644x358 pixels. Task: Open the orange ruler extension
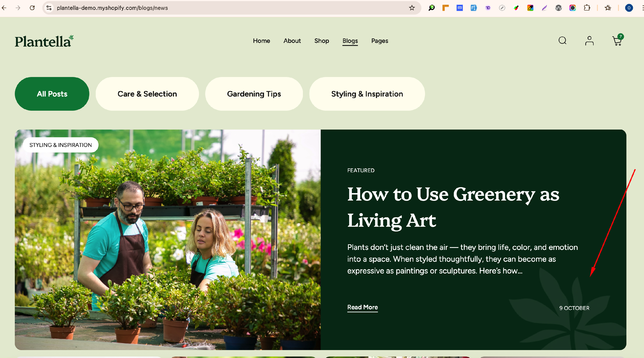coord(445,8)
